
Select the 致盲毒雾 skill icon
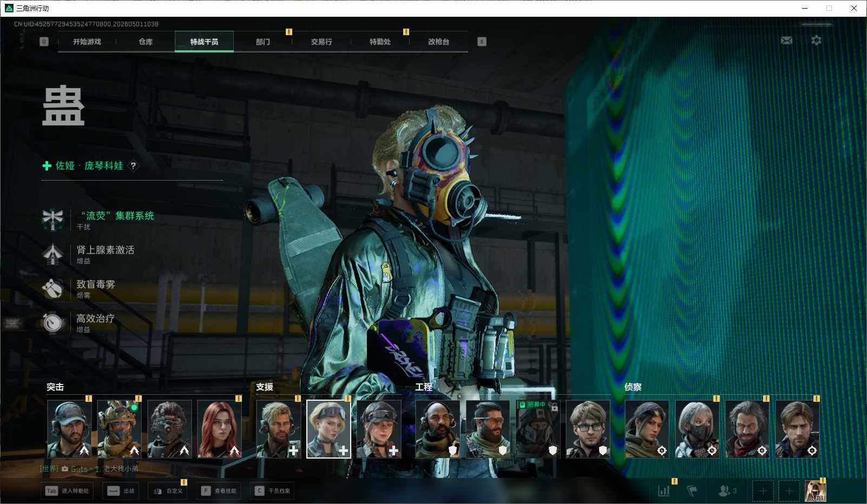[53, 288]
